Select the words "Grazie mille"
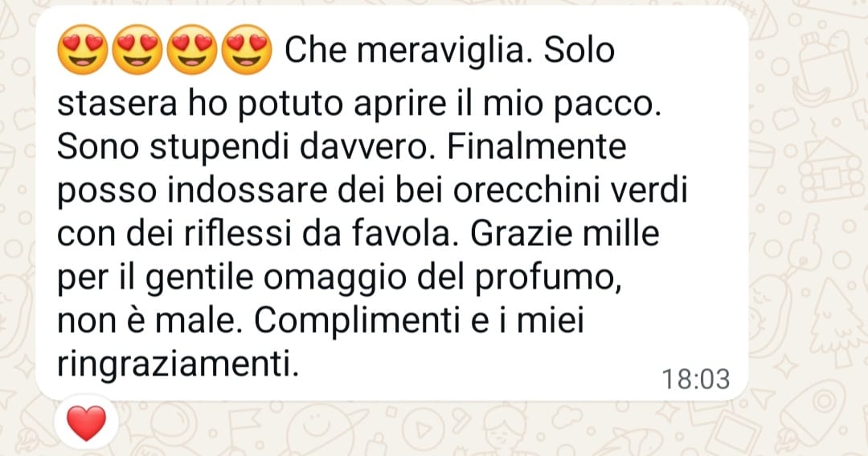Screen dimensions: 868x456 click(565, 233)
